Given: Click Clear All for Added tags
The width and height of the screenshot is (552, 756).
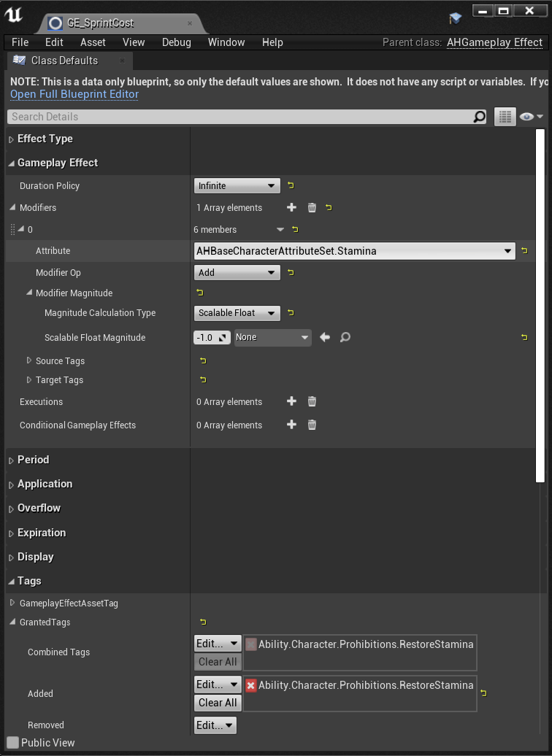Looking at the screenshot, I should (x=218, y=703).
